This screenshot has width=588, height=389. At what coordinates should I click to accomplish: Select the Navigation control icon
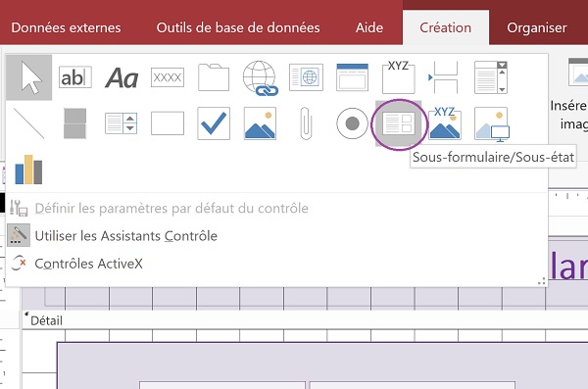point(353,77)
